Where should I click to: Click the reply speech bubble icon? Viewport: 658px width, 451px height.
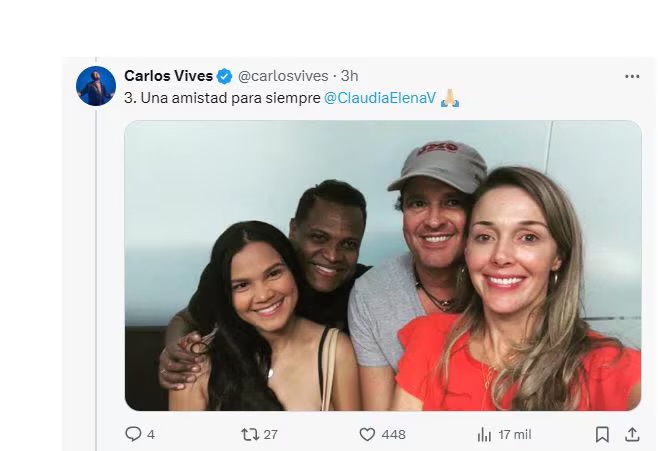click(x=133, y=434)
